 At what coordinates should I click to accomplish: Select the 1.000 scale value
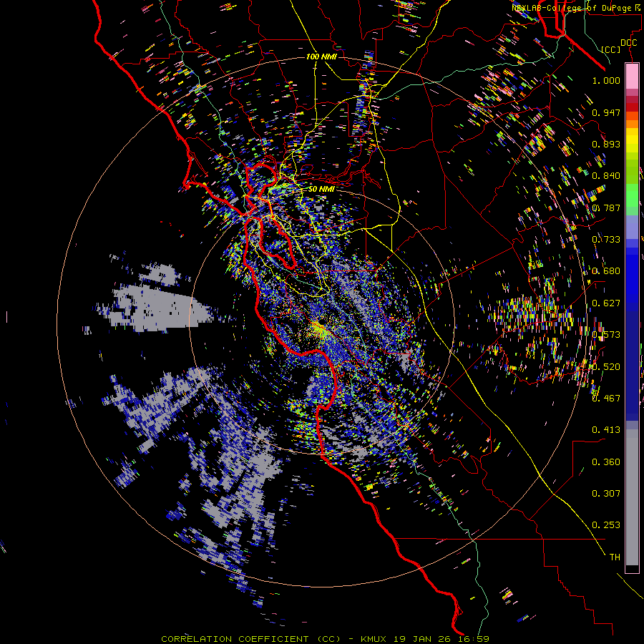[x=606, y=80]
